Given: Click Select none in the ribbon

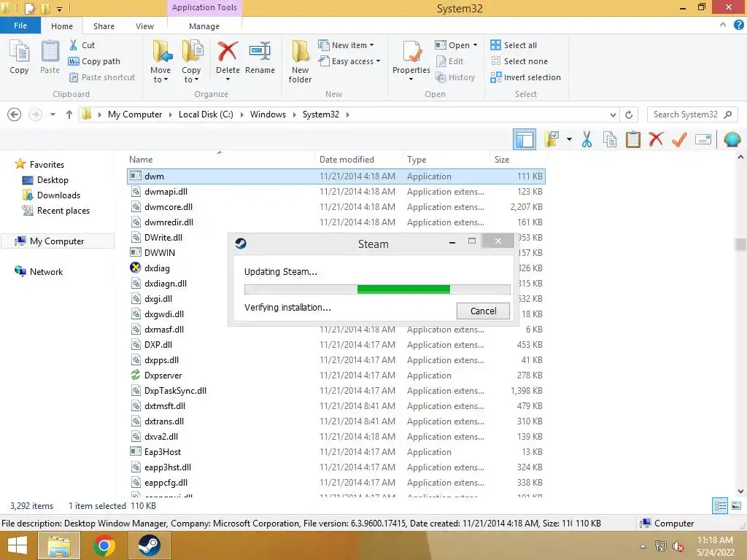Looking at the screenshot, I should (x=519, y=61).
